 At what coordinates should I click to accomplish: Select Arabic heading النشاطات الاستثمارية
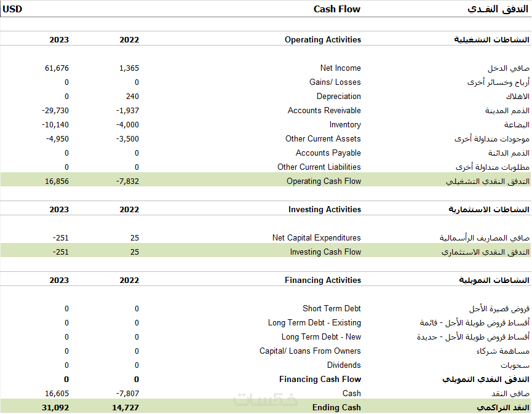click(489, 210)
